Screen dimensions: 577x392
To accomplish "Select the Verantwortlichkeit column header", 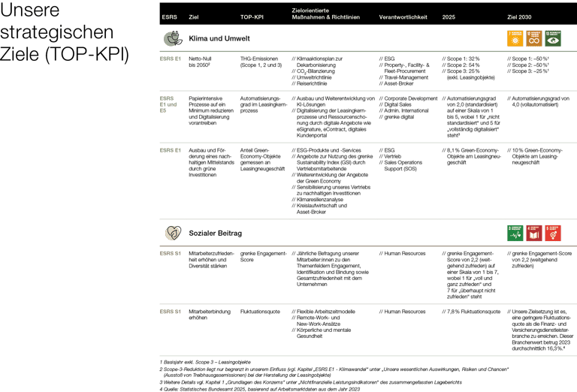I will (x=403, y=16).
